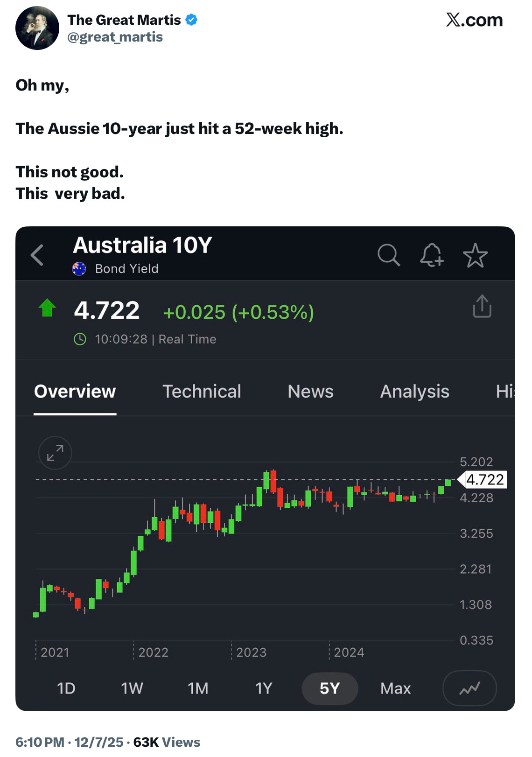Click the 4.722 price marker on chart

(x=484, y=480)
